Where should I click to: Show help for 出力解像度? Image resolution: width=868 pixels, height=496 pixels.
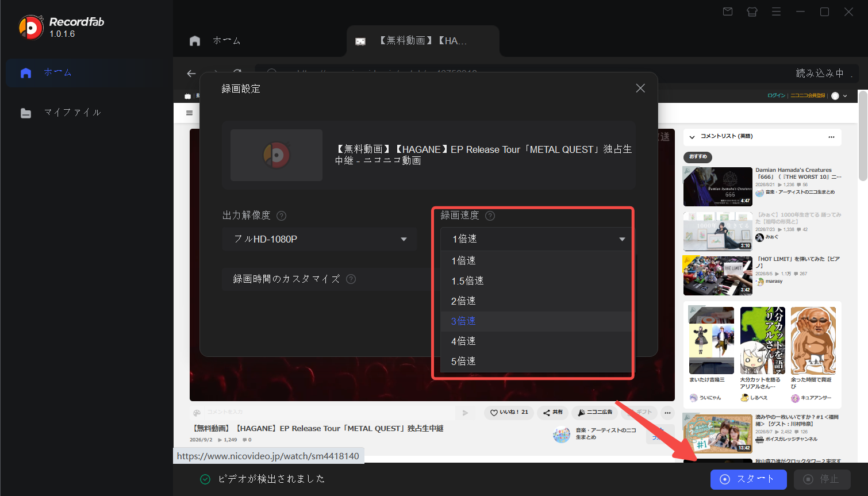click(x=281, y=216)
